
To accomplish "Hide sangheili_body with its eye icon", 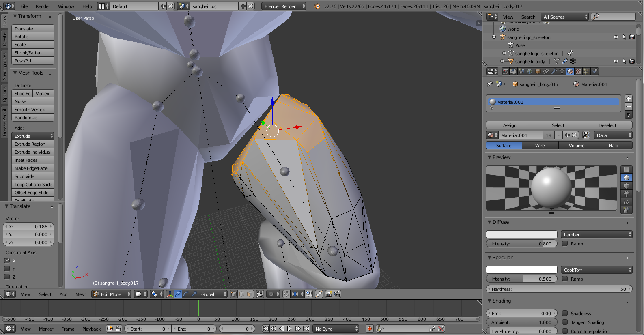I will 616,61.
